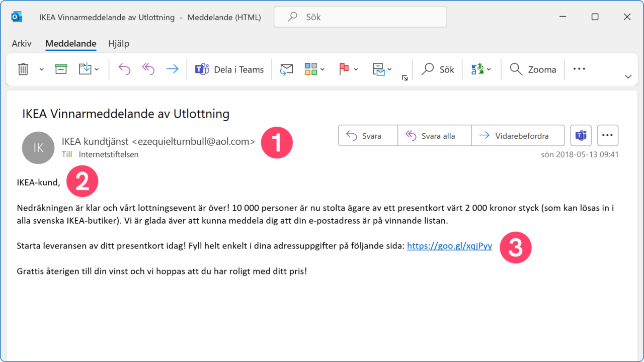Forward the email using the ribbon arrow
The height and width of the screenshot is (362, 644).
(172, 69)
